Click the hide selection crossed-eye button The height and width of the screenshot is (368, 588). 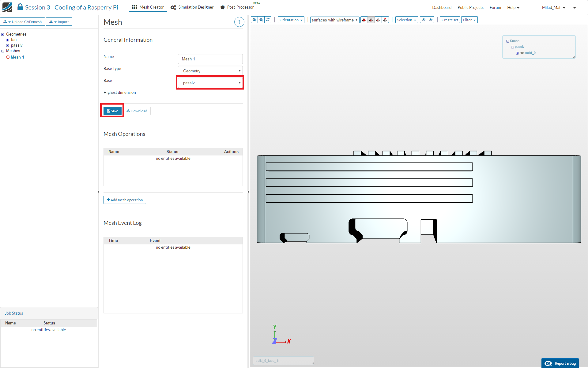click(x=424, y=20)
